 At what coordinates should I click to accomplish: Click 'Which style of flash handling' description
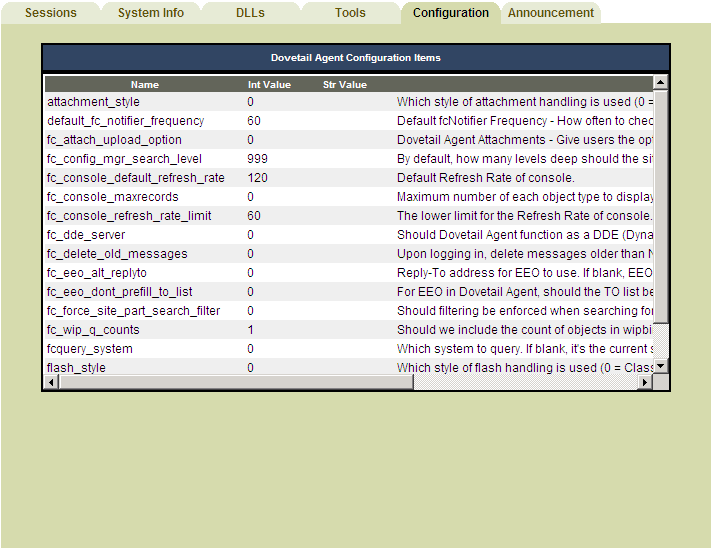(x=524, y=367)
